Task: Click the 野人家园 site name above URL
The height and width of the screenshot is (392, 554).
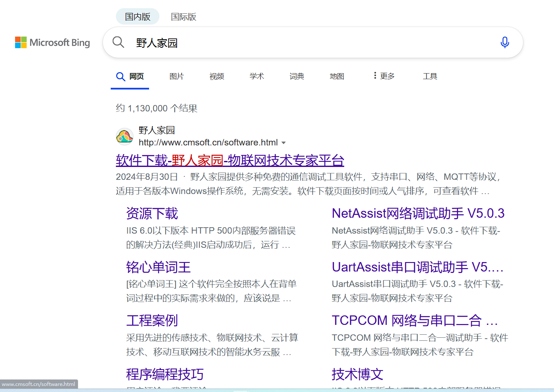Action: (157, 130)
